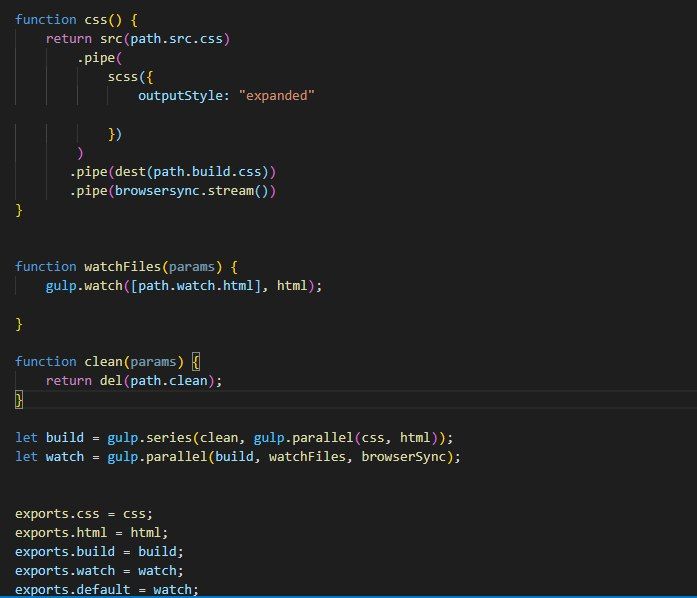This screenshot has height=598, width=697.
Task: Click the "expanded" string value
Action: [x=276, y=96]
